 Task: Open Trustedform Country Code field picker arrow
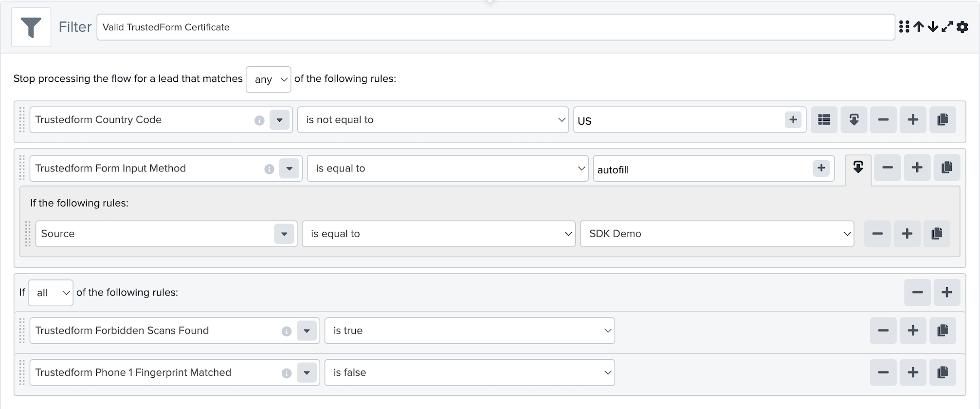[x=280, y=120]
